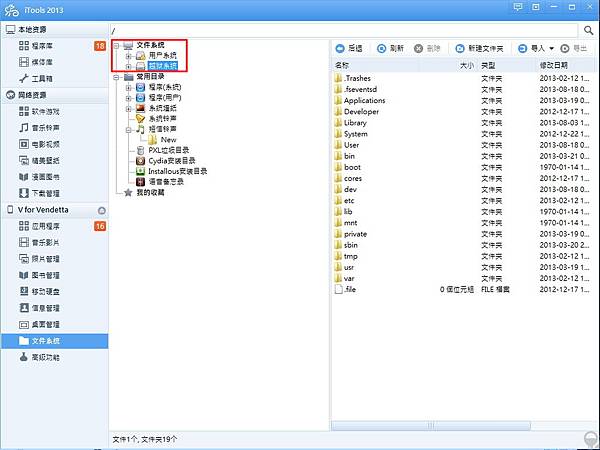Viewport: 600px width, 450px height.
Task: Expand the 程序(用户) tree node
Action: point(129,98)
